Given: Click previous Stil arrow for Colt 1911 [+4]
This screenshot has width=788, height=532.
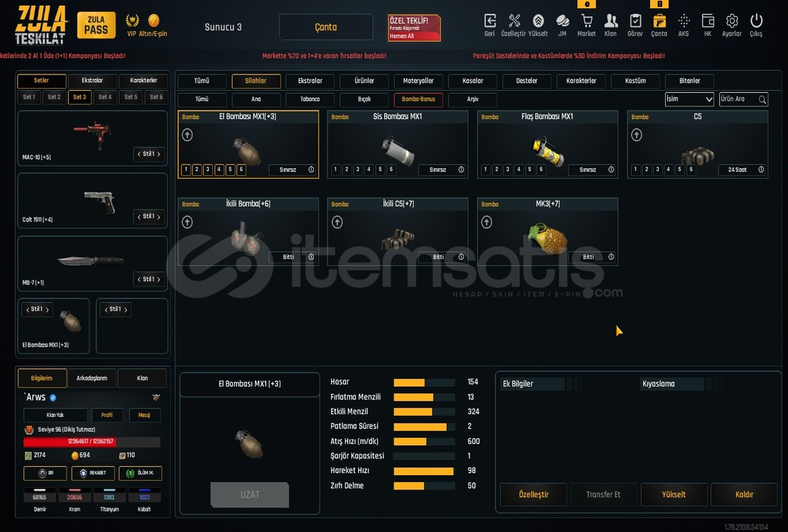Looking at the screenshot, I should [139, 216].
